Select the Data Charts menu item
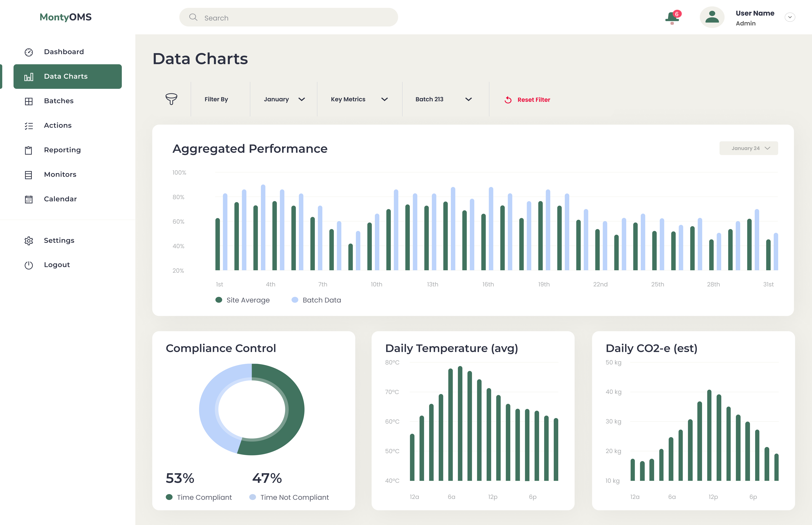Screen dimensions: 812x525 [x=68, y=76]
